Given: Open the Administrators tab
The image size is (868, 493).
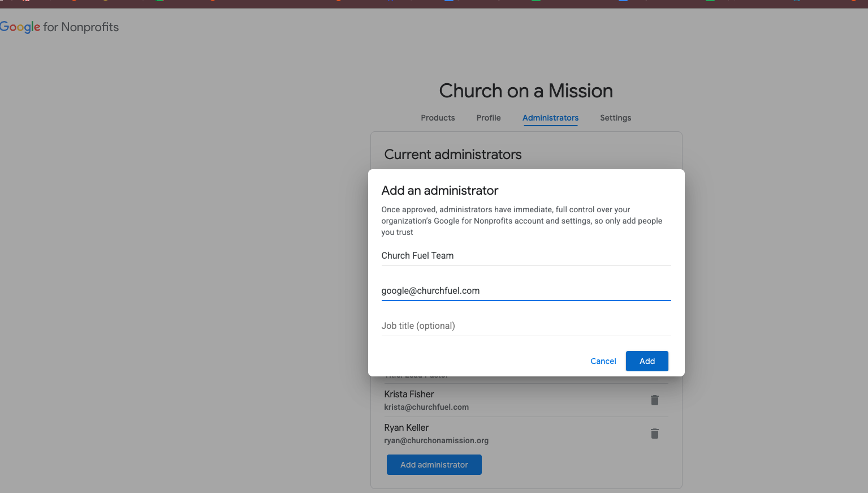Looking at the screenshot, I should pos(550,118).
